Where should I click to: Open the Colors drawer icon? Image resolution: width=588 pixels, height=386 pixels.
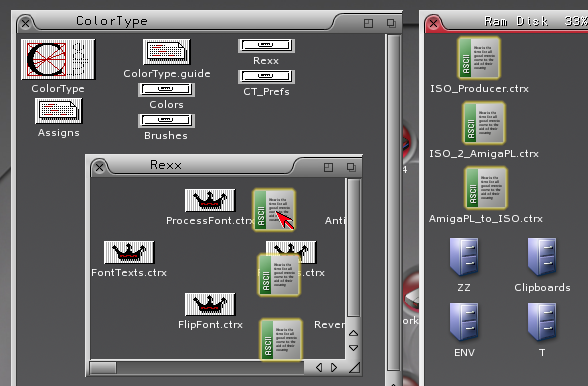(x=166, y=90)
